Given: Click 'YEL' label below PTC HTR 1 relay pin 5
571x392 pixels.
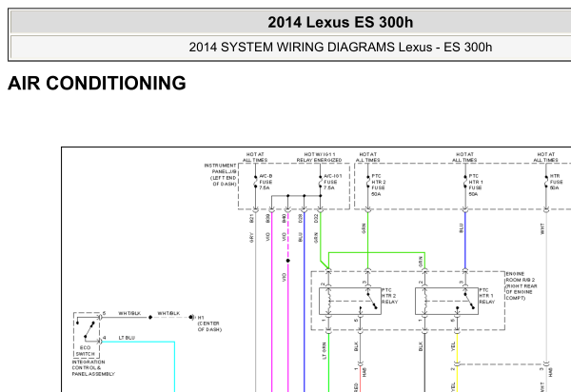Looking at the screenshot, I should 453,346.
